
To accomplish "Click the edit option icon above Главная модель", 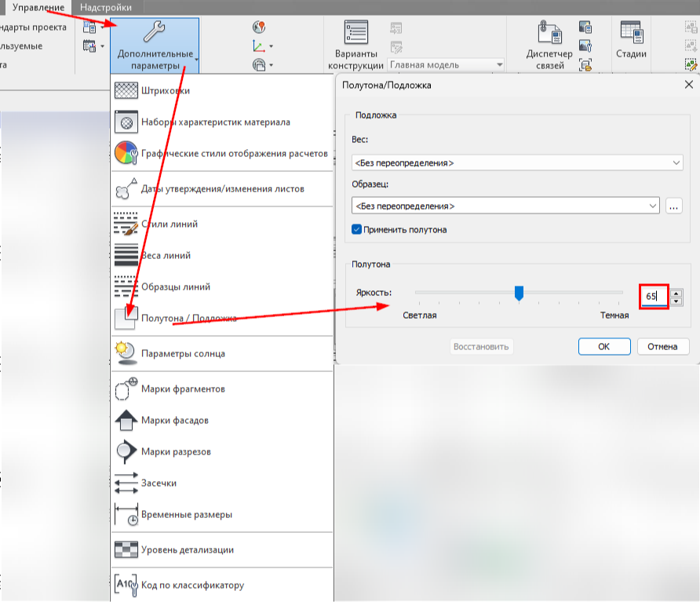I will click(396, 47).
